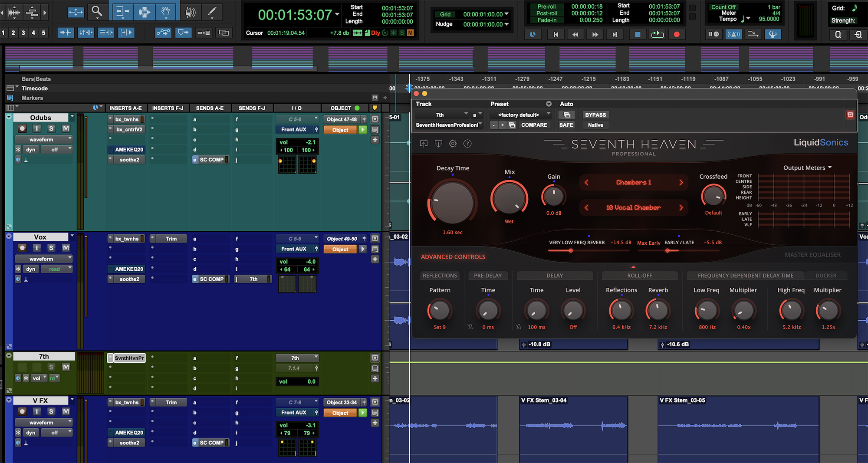Enable the metronome click in the transport
The image size is (868, 463).
pyautogui.click(x=733, y=34)
